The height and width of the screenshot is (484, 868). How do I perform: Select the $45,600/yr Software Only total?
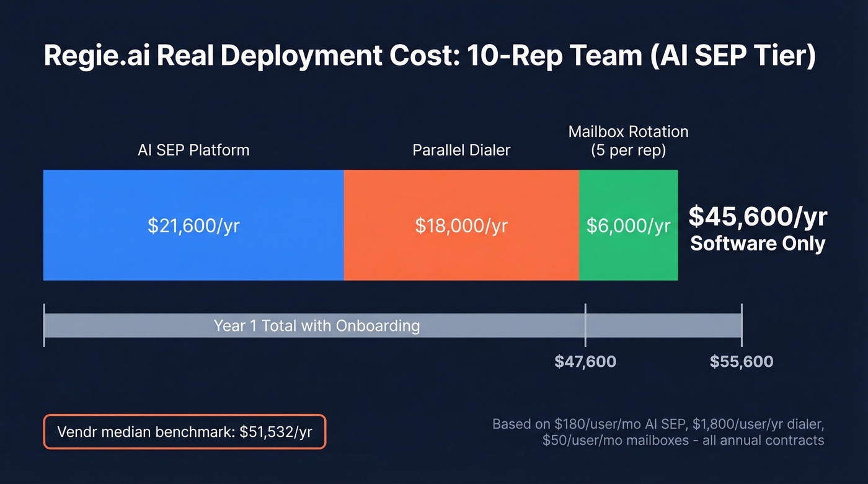tap(757, 228)
